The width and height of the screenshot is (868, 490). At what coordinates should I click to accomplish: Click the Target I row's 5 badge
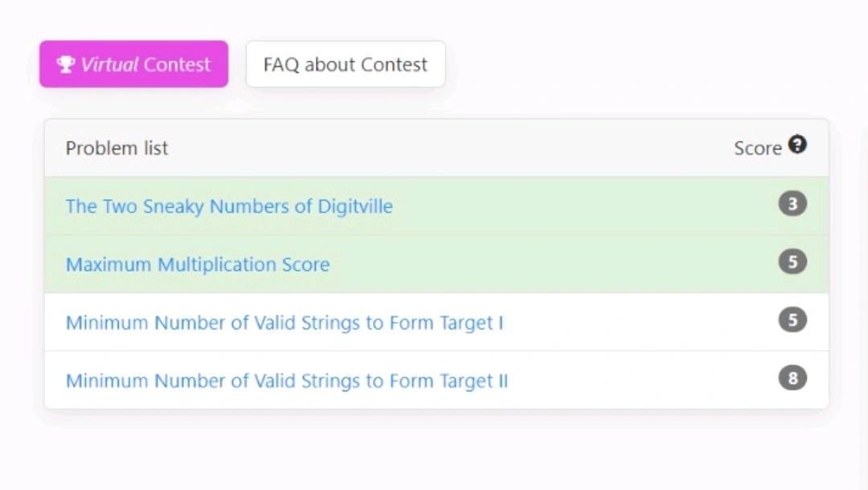click(792, 320)
